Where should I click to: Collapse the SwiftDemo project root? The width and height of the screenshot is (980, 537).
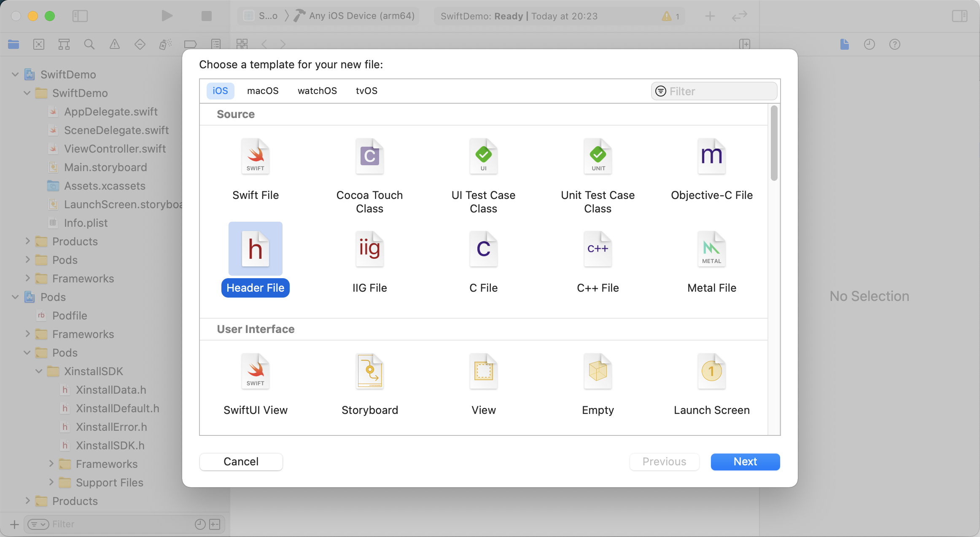pos(15,75)
